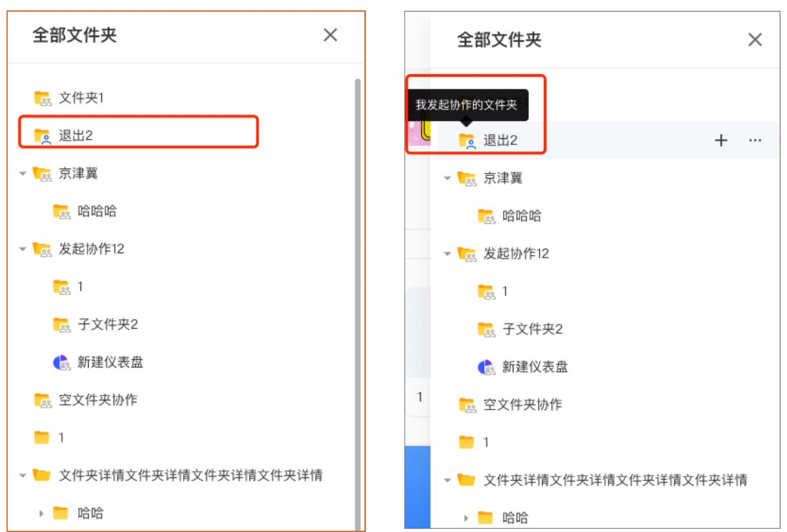The height and width of the screenshot is (532, 787).
Task: Select 哈哈哈 folder in the right panel
Action: click(522, 216)
